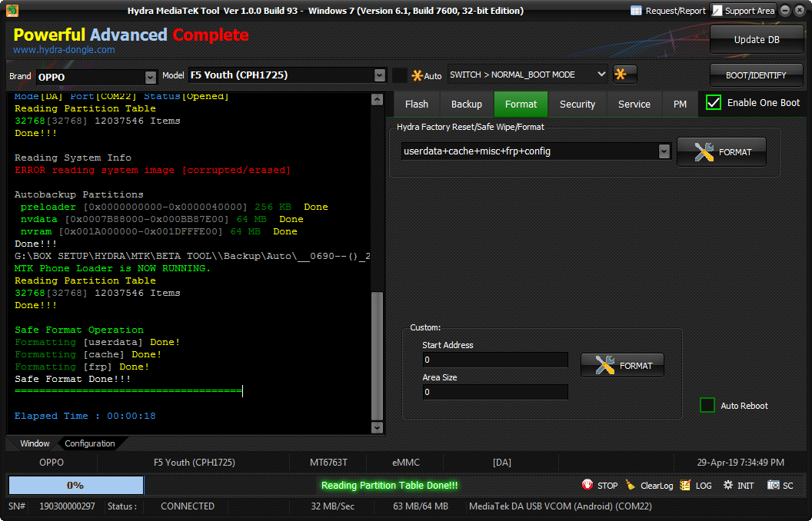Viewport: 812px width, 521px height.
Task: Click the star button beside boot mode
Action: [624, 75]
